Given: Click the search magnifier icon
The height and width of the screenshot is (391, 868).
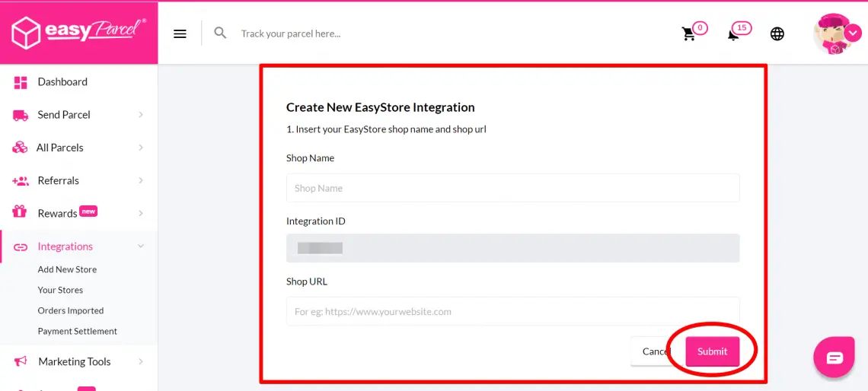Looking at the screenshot, I should (x=220, y=33).
